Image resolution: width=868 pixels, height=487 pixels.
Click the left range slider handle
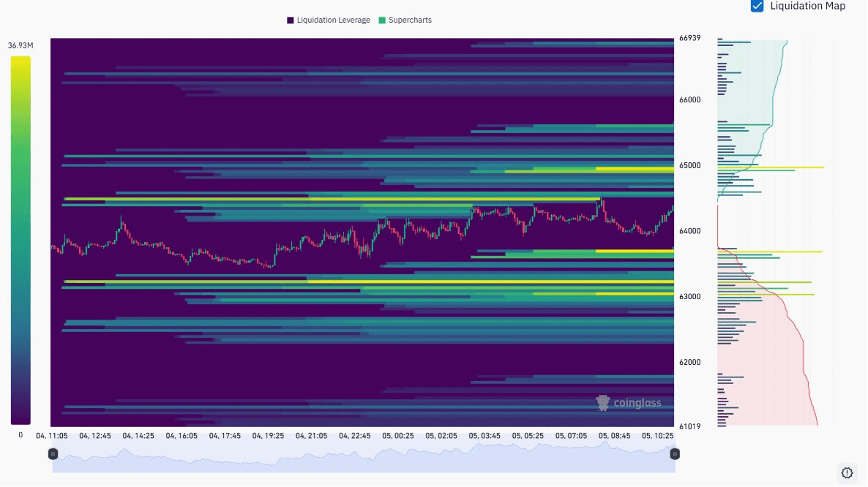tap(53, 454)
